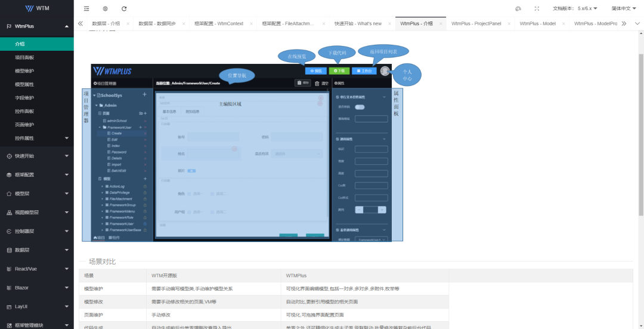The height and width of the screenshot is (329, 644).
Task: Click the 视图模型层 sidebar icon
Action: point(9,213)
